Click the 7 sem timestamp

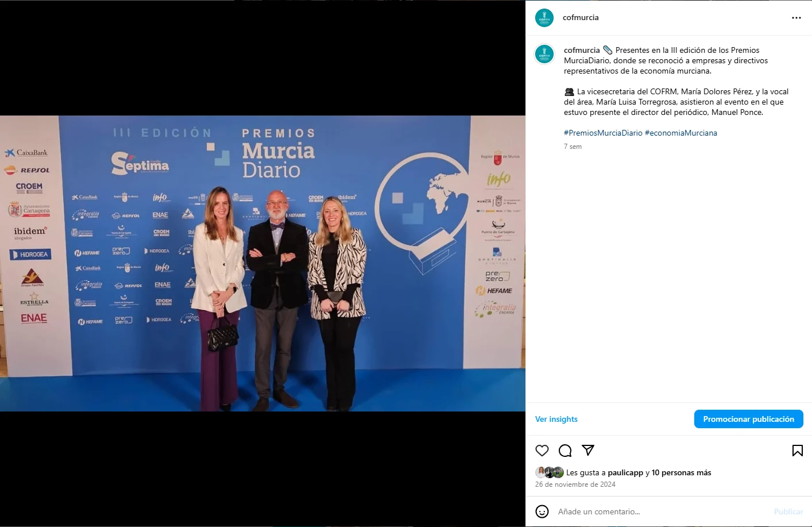pos(573,147)
